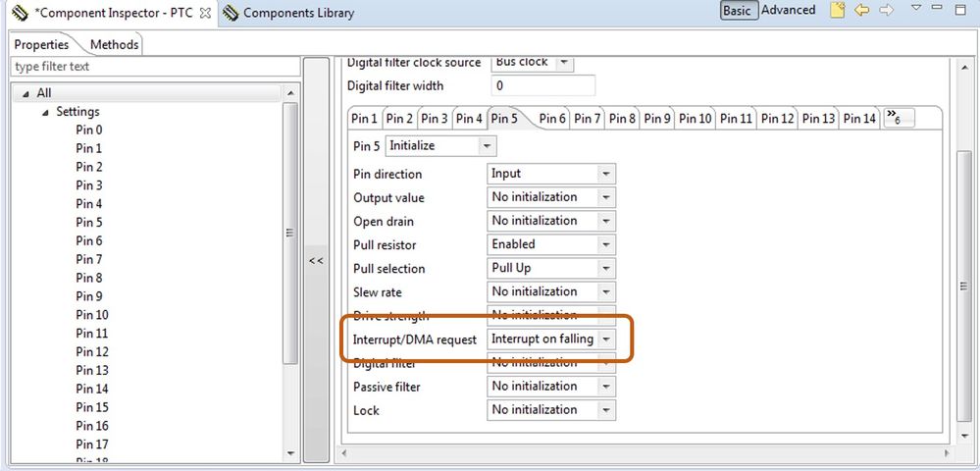Open the view menu triangle icon
The width and height of the screenshot is (980, 471).
[x=916, y=8]
